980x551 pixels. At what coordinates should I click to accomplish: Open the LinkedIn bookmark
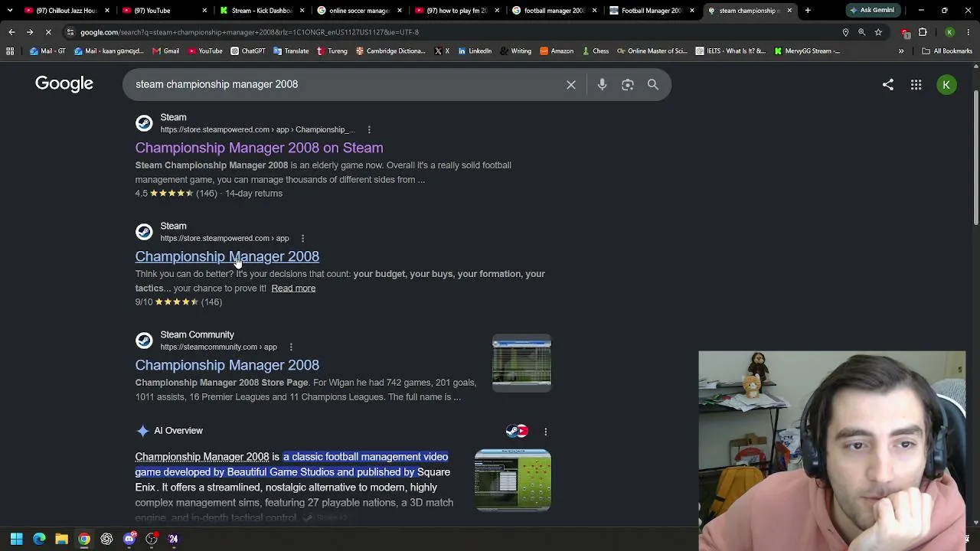point(475,51)
